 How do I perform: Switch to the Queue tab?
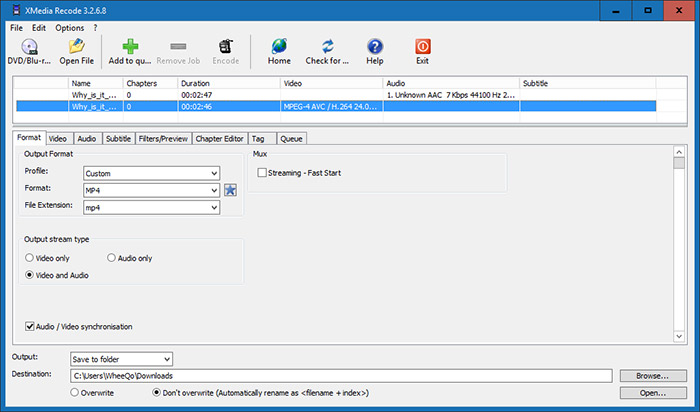point(292,139)
